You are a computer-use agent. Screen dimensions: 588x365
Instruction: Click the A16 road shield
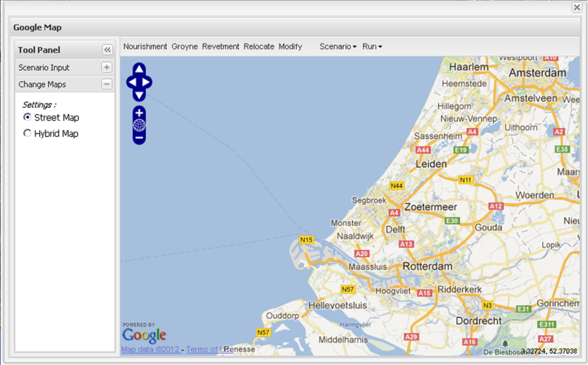pos(469,341)
